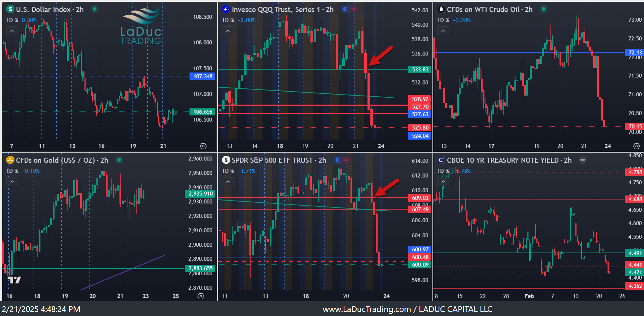The width and height of the screenshot is (644, 316).
Task: Click the blue 600.97 price label on SPY
Action: coord(420,250)
